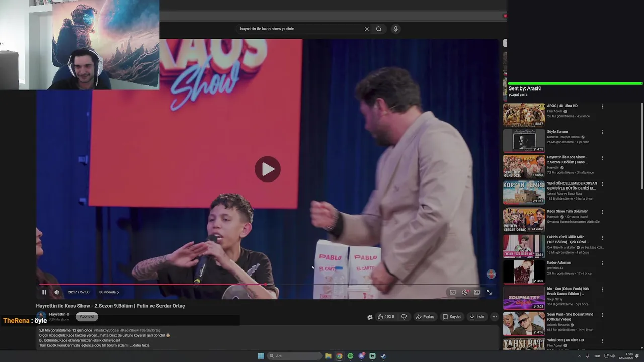Screen dimensions: 644x362
Task: Clear the search box with the X icon
Action: pyautogui.click(x=367, y=29)
